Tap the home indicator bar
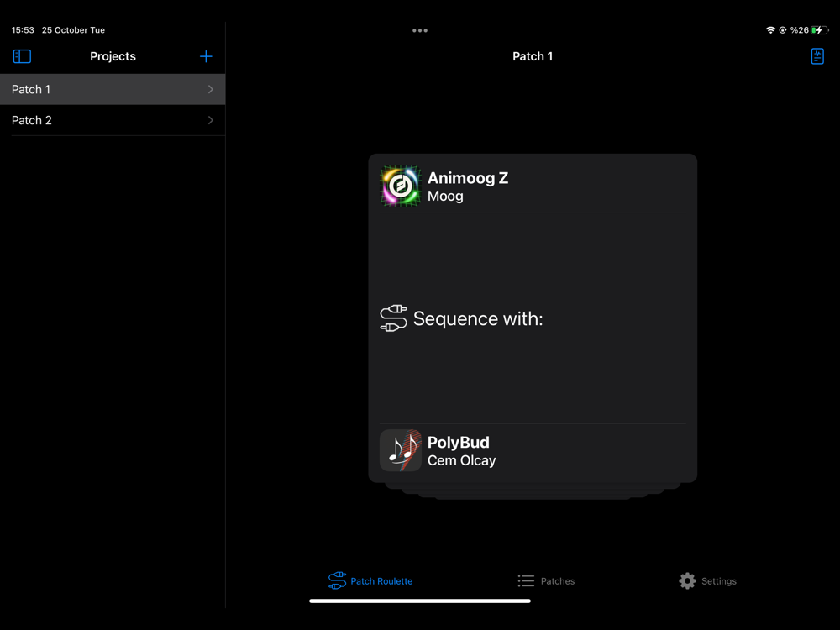This screenshot has width=840, height=630. coord(420,601)
